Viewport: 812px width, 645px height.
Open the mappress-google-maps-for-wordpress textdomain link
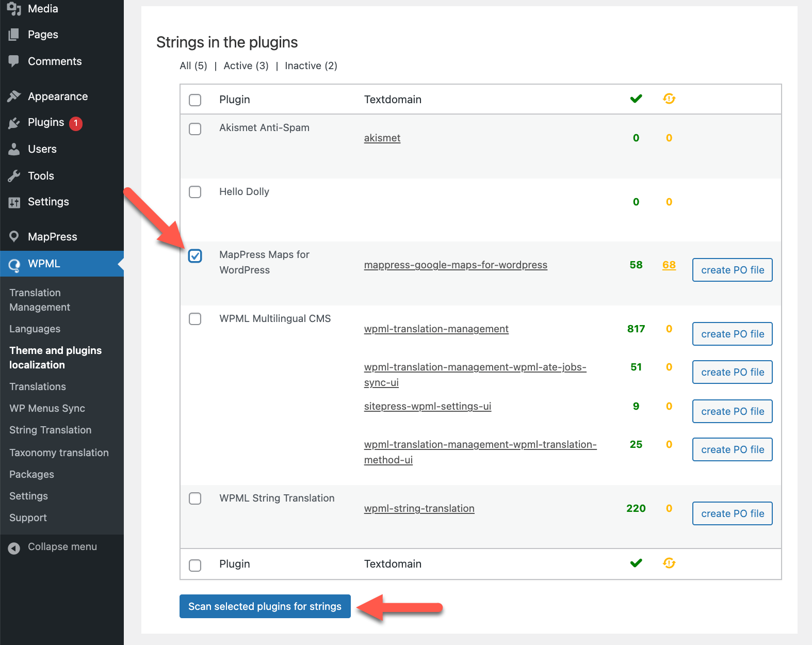(x=456, y=265)
